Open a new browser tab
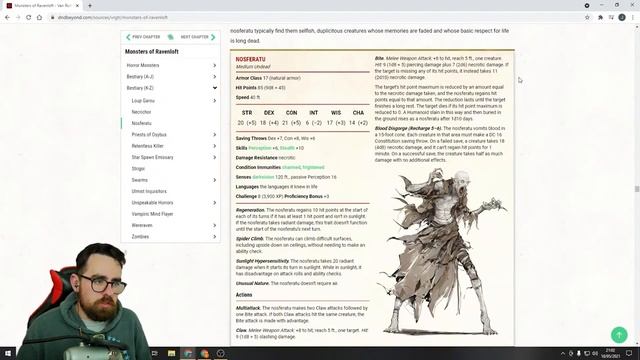This screenshot has height=360, width=640. click(90, 6)
